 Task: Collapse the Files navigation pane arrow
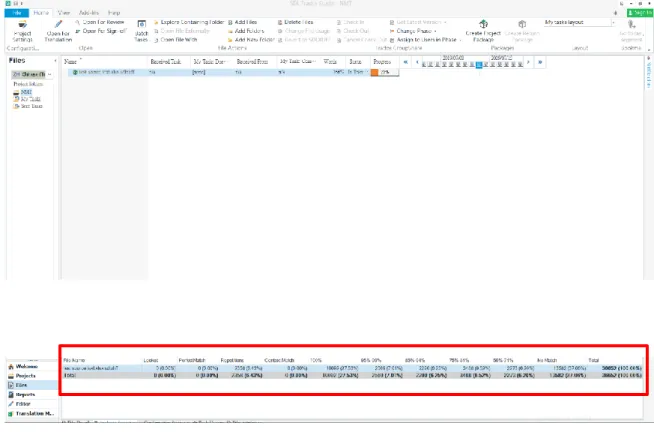pyautogui.click(x=55, y=61)
